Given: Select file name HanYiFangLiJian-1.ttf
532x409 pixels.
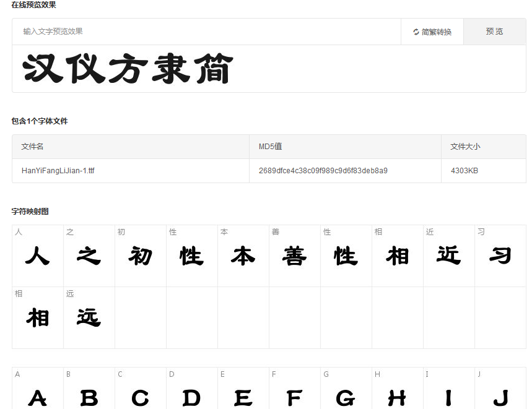Looking at the screenshot, I should pyautogui.click(x=58, y=170).
